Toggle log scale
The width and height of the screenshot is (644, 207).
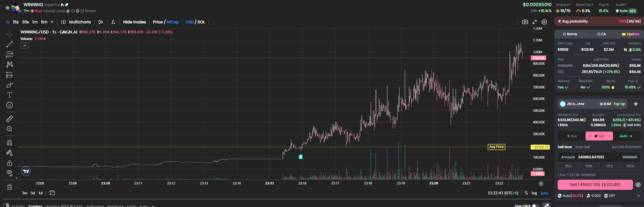[534, 193]
